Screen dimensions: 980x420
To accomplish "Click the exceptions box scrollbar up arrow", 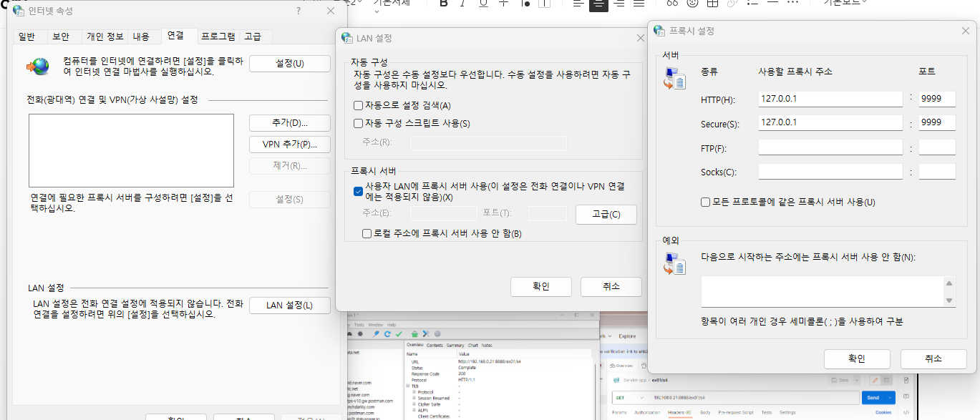I will [949, 283].
